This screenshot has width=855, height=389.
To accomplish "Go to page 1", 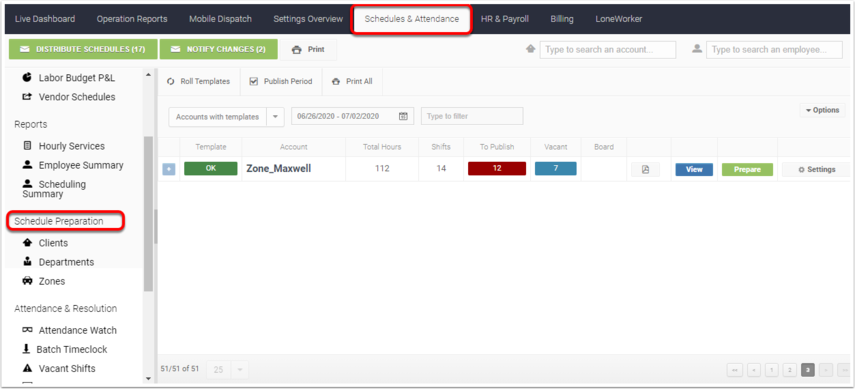I will pyautogui.click(x=772, y=370).
